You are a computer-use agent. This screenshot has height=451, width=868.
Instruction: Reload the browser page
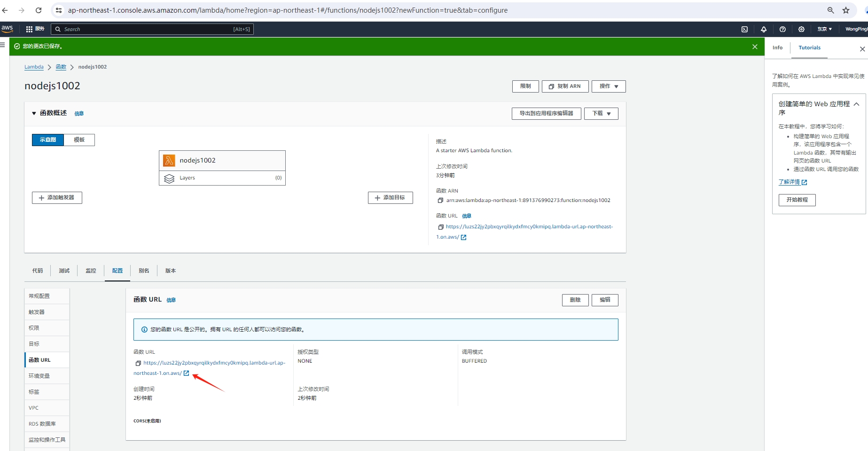click(39, 10)
